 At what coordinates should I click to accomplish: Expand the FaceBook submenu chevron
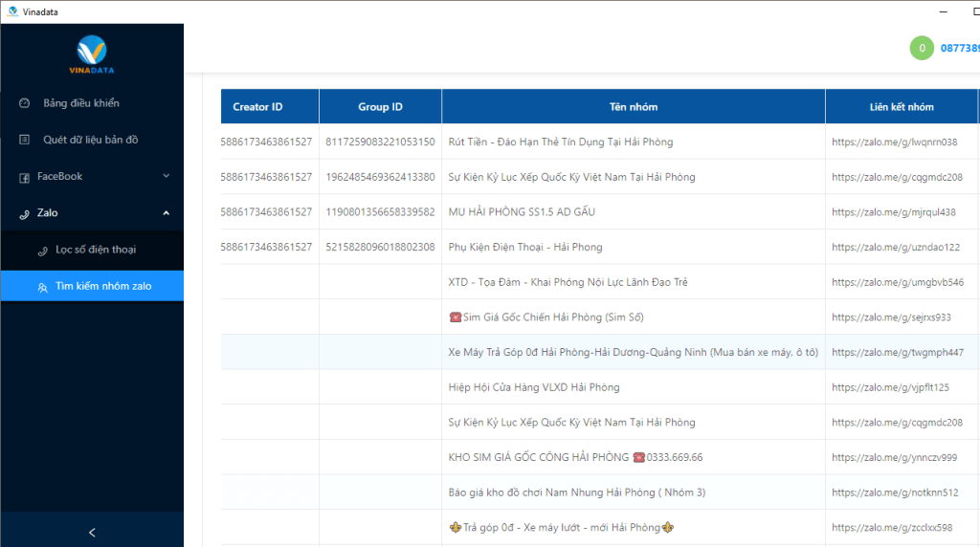pos(166,176)
